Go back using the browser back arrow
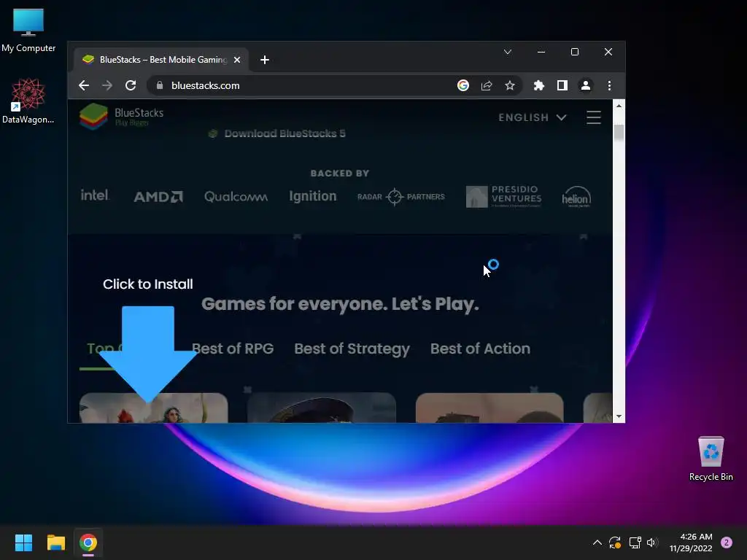Viewport: 747px width, 560px height. pos(84,86)
